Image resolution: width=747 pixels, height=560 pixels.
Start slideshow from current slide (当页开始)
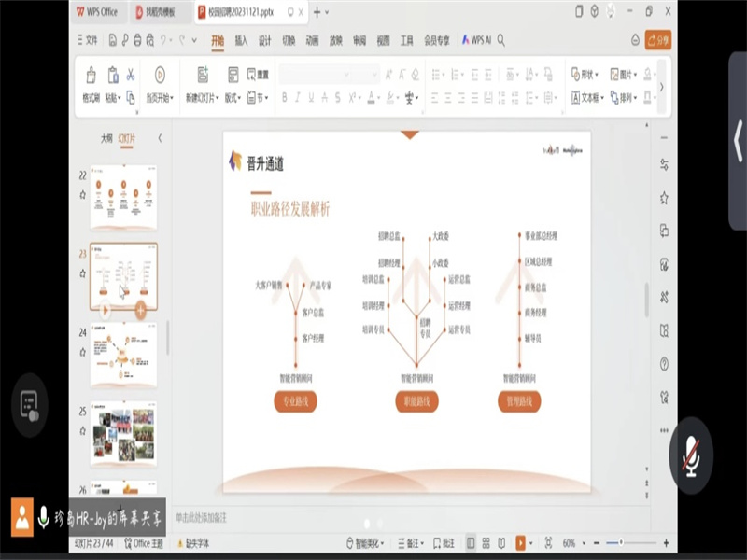(160, 83)
